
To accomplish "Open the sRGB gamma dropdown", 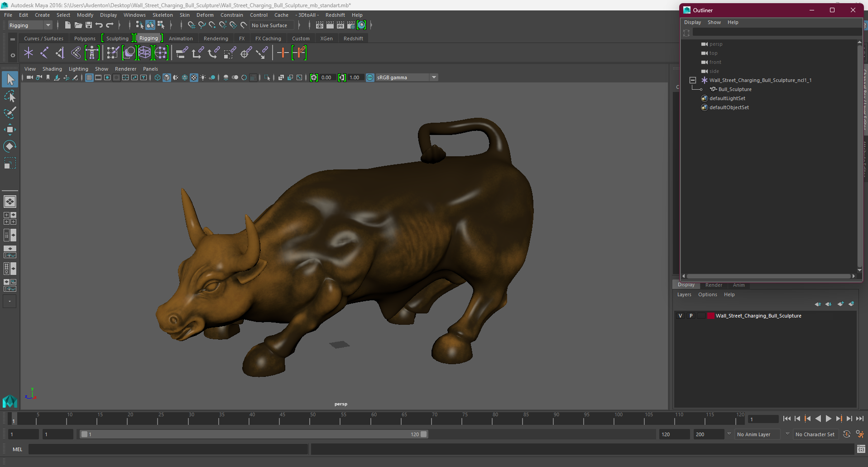I will pyautogui.click(x=434, y=77).
